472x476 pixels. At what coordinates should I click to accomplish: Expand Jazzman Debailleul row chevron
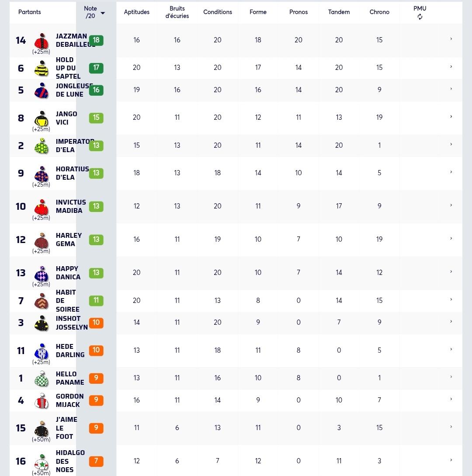point(451,39)
